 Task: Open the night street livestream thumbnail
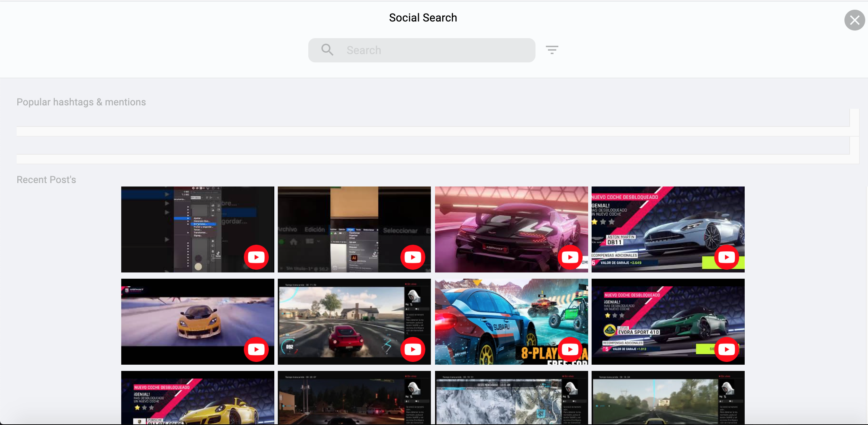coord(354,398)
